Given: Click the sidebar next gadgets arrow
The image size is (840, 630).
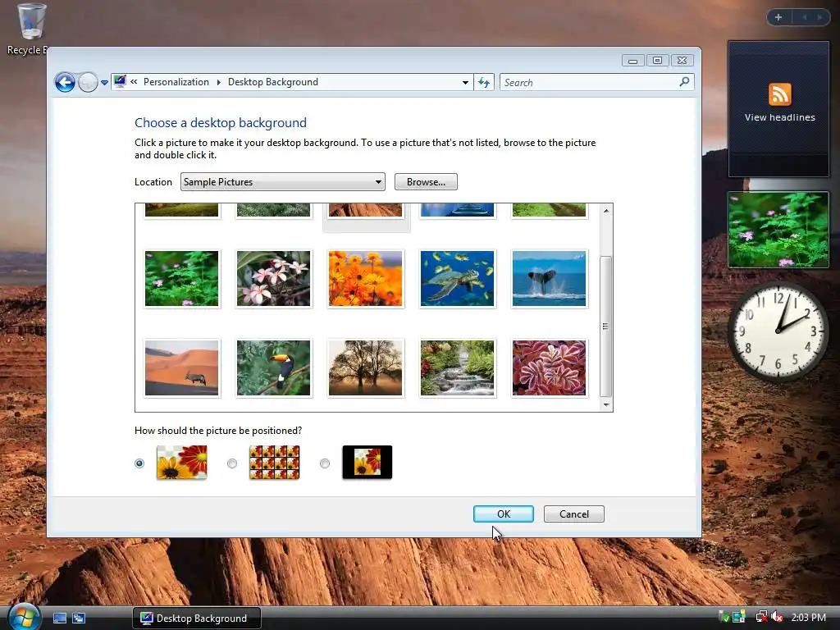Looking at the screenshot, I should tap(819, 17).
